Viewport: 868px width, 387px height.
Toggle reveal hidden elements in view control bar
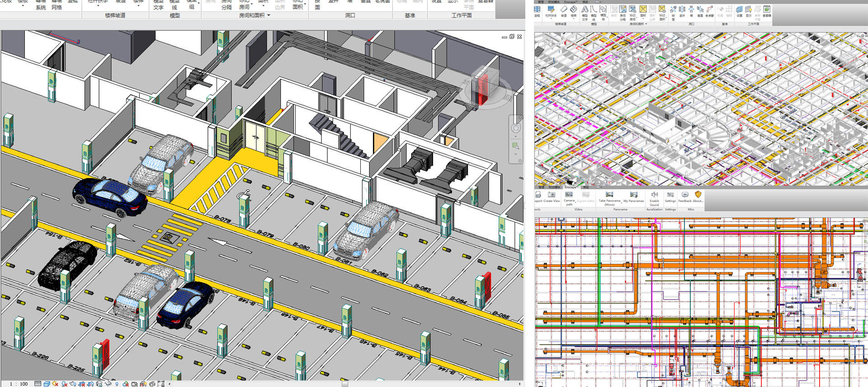[x=117, y=384]
